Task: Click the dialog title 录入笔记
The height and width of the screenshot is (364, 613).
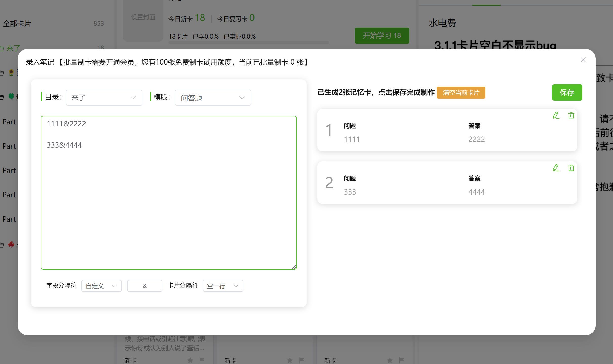Action: pos(40,62)
